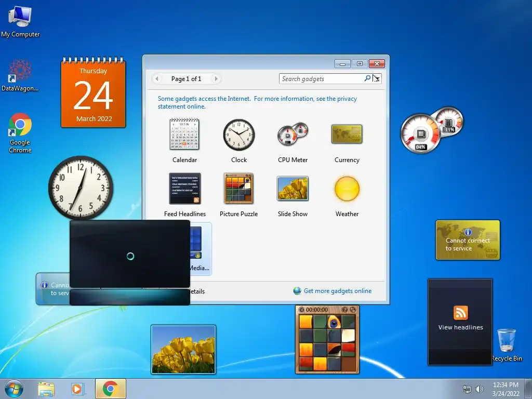Click the Show desktop button at the taskbar edge
532x399 pixels.
click(x=528, y=389)
